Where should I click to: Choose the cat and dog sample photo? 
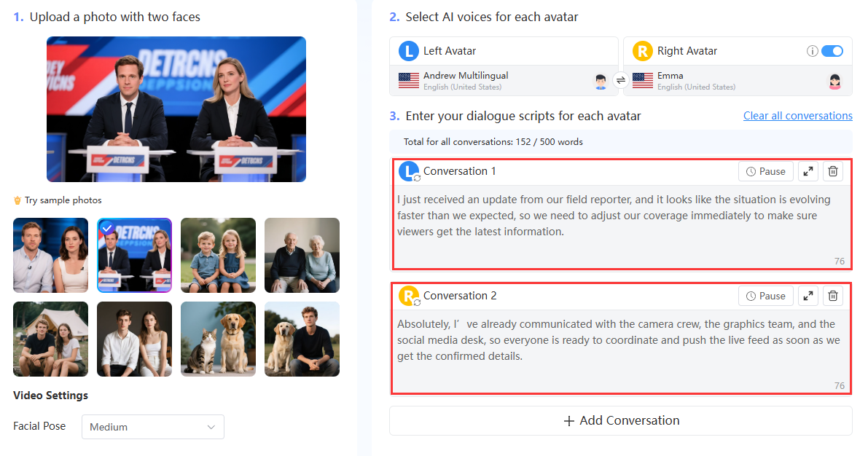(x=218, y=339)
